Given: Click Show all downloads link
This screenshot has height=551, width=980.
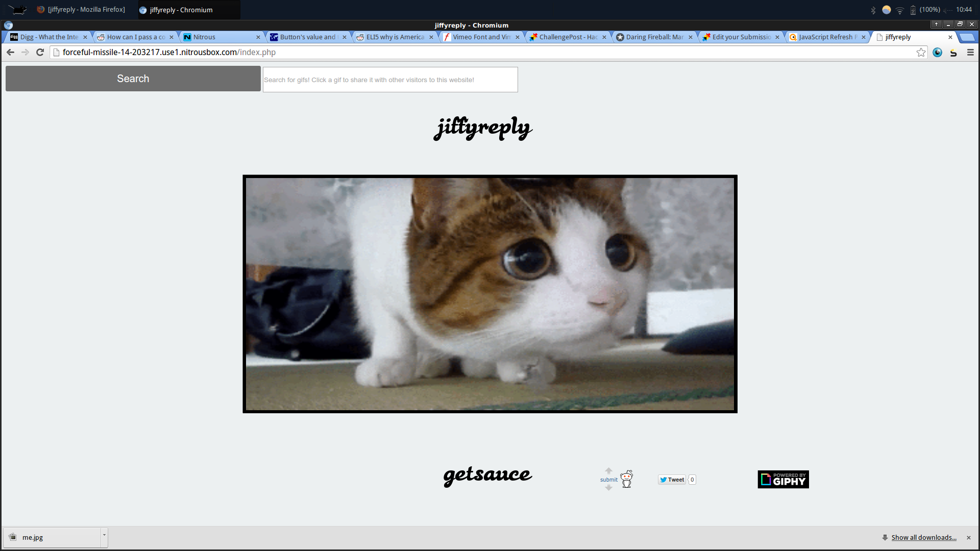Looking at the screenshot, I should (x=923, y=537).
